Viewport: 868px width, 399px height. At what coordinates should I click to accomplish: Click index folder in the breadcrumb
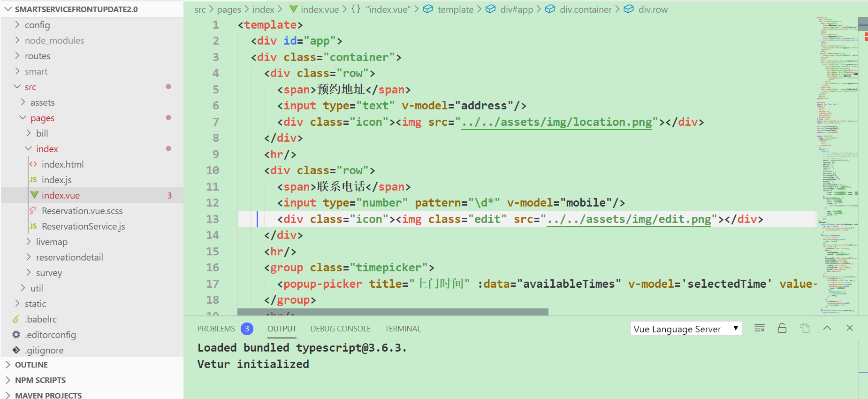263,9
